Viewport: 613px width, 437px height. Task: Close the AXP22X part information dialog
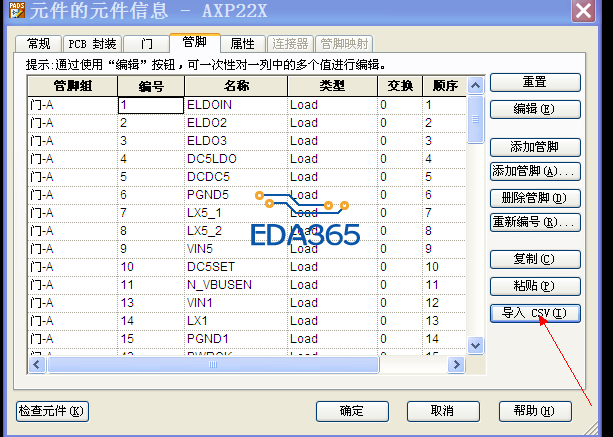(583, 10)
